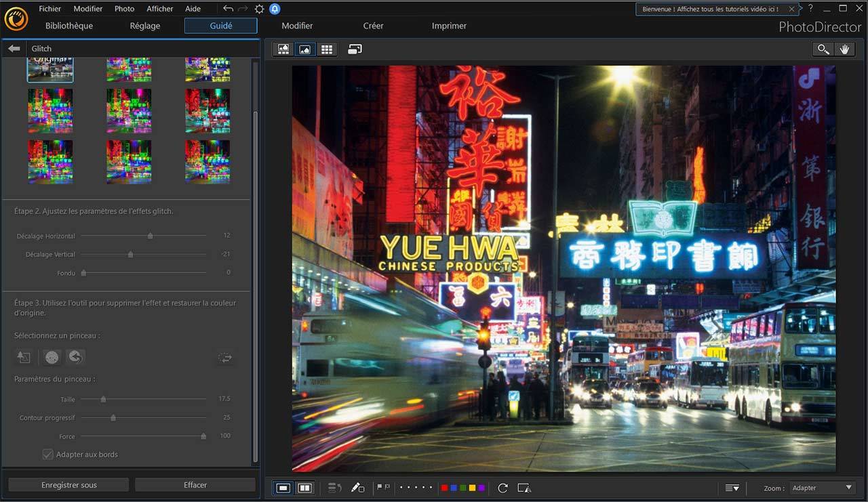
Task: Open preferences with the gear icon
Action: coord(259,9)
